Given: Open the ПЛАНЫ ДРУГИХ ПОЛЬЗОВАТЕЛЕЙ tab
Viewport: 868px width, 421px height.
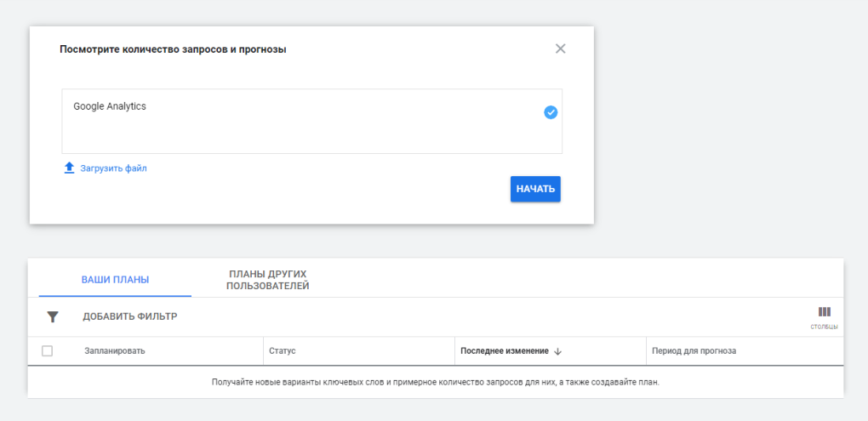Looking at the screenshot, I should pos(268,280).
